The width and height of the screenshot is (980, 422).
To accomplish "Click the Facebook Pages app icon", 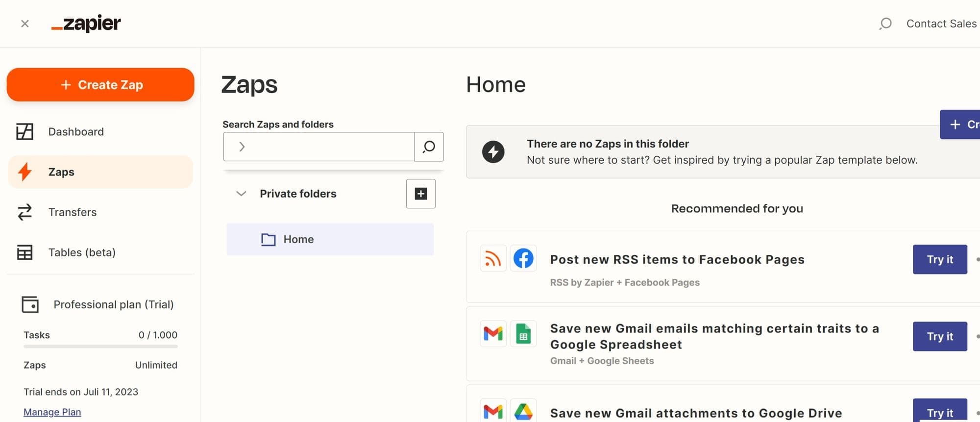I will click(523, 258).
